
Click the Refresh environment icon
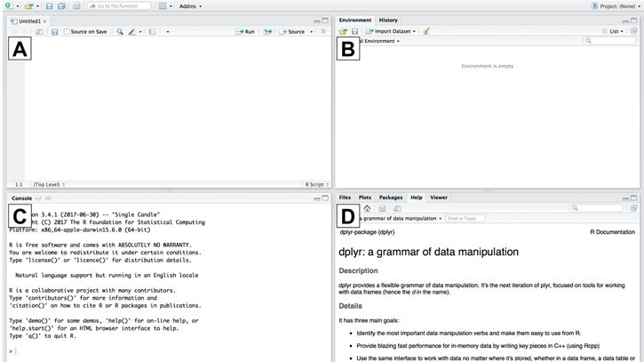pyautogui.click(x=633, y=31)
